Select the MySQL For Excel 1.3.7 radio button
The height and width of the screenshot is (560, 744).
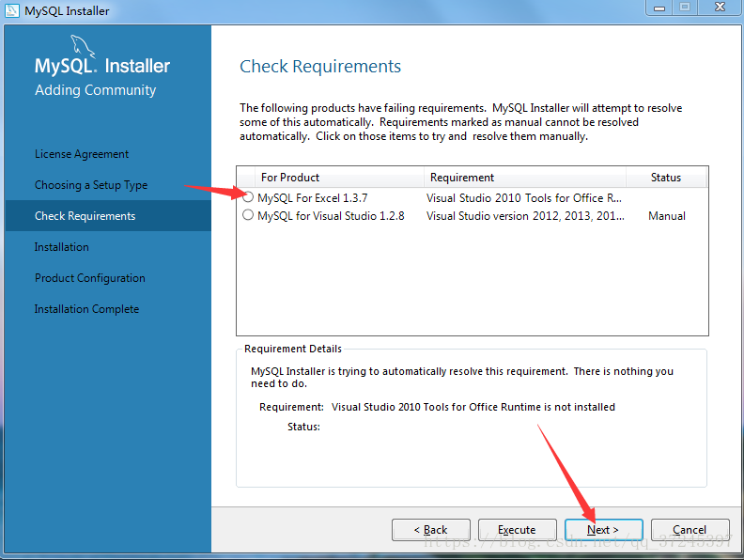tap(248, 197)
